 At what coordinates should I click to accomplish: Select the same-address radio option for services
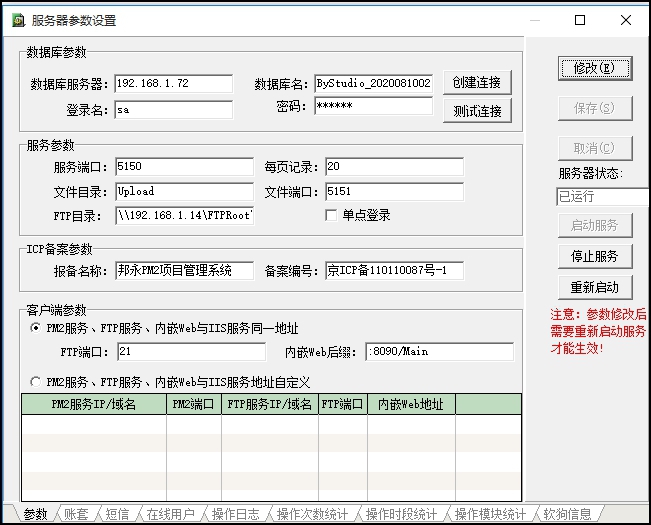[x=37, y=328]
